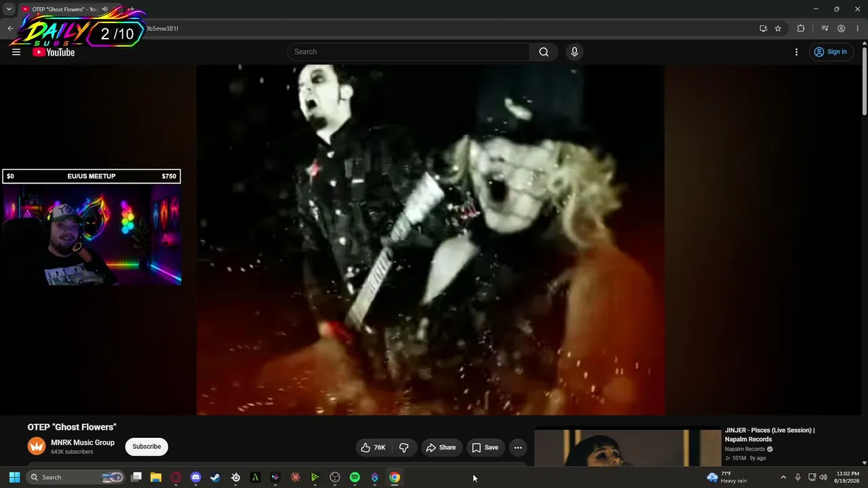Open Spotify from the taskbar
The height and width of the screenshot is (488, 868).
(355, 477)
